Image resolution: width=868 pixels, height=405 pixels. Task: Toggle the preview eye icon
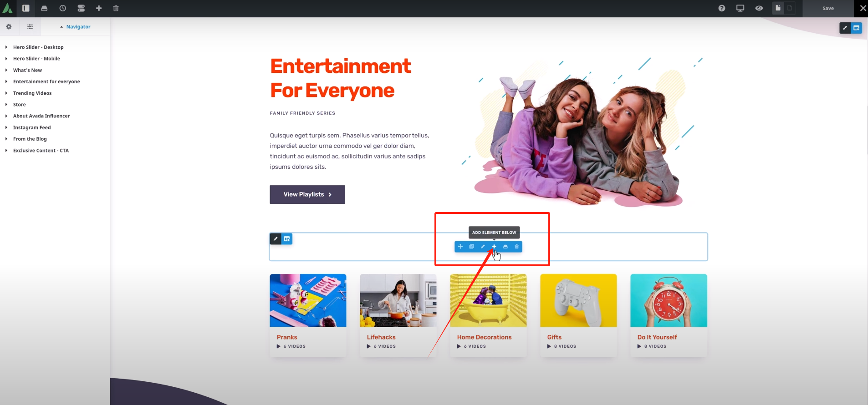point(759,8)
